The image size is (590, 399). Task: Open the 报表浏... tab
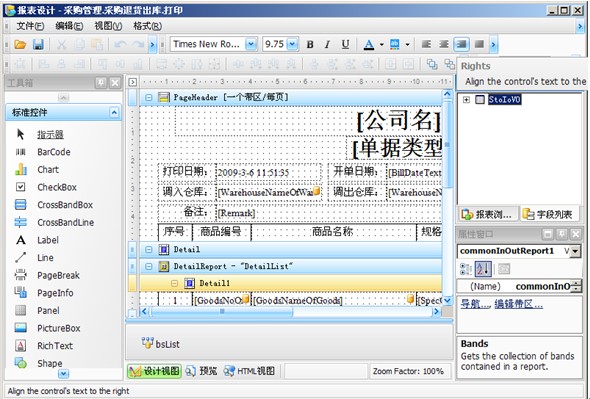click(487, 215)
